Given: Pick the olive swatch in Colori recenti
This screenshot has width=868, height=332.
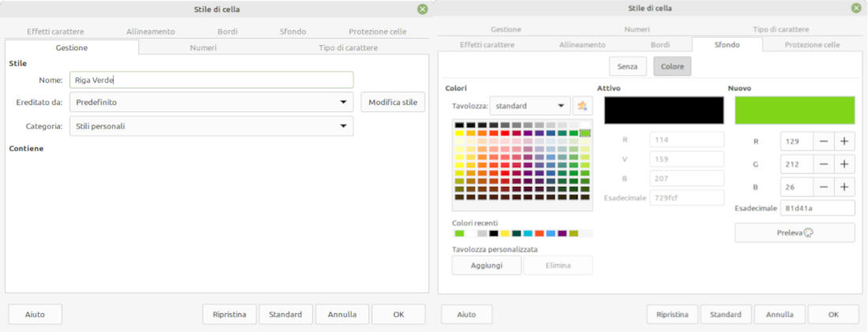Looking at the screenshot, I should coord(574,233).
